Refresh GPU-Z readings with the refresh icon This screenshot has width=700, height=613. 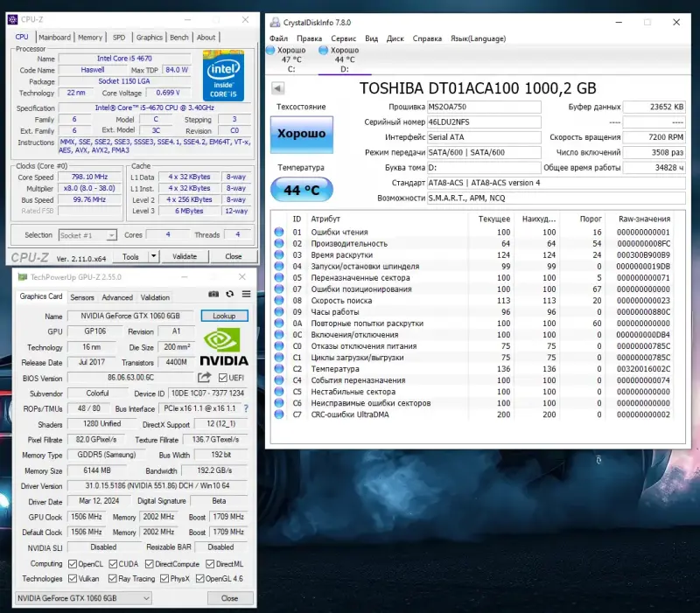tap(230, 294)
